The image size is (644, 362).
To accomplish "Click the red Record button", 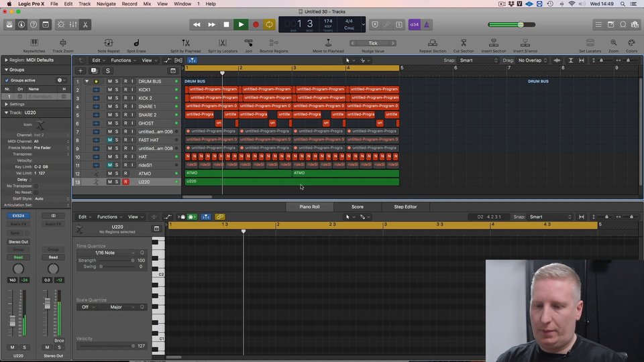I will point(256,25).
